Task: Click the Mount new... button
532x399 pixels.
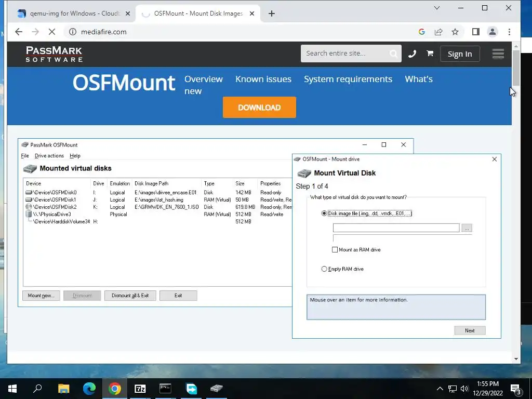Action: click(41, 296)
